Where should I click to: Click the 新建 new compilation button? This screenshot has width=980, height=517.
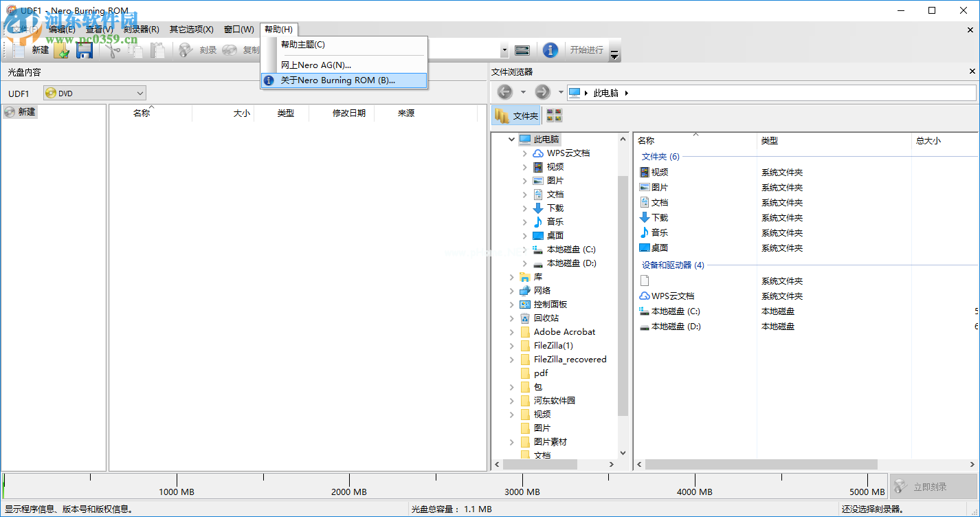point(31,50)
